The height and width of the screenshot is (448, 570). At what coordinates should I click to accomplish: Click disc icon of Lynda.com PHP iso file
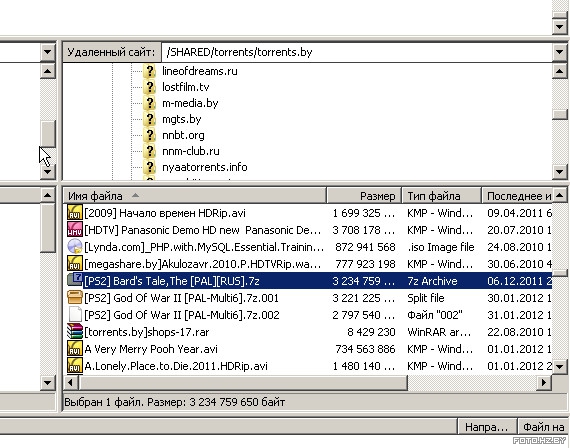tap(75, 247)
